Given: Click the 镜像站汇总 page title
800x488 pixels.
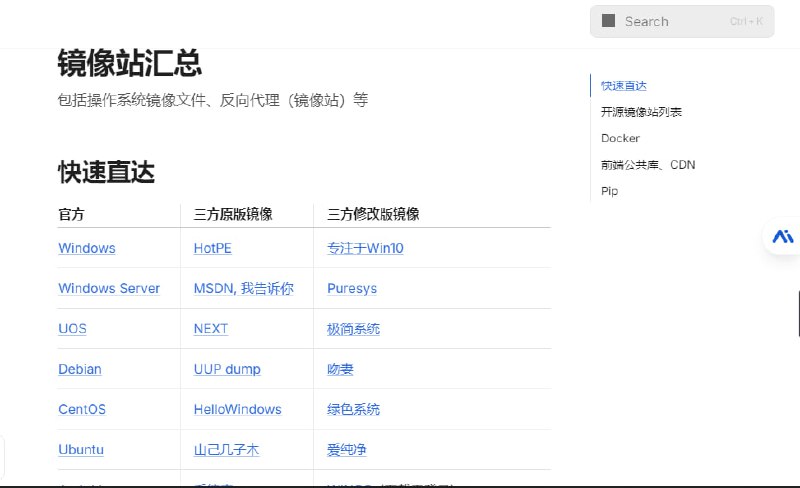Looking at the screenshot, I should pos(130,63).
